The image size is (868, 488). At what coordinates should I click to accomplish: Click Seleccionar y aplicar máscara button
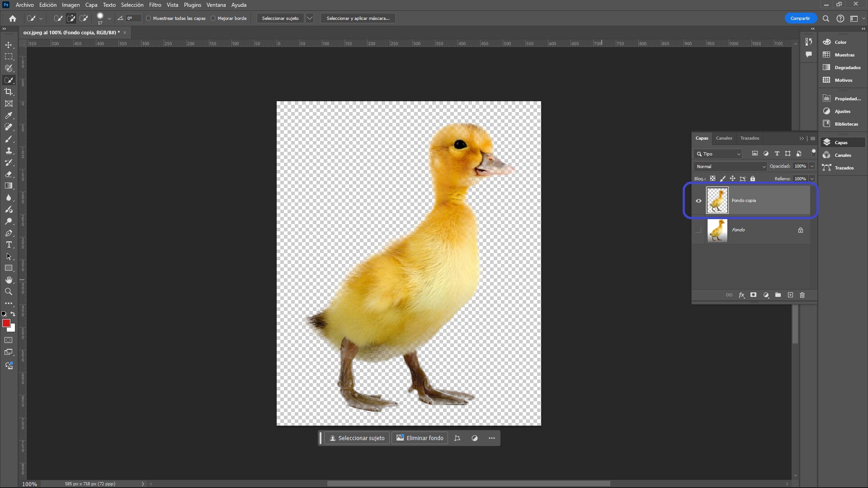click(x=358, y=19)
